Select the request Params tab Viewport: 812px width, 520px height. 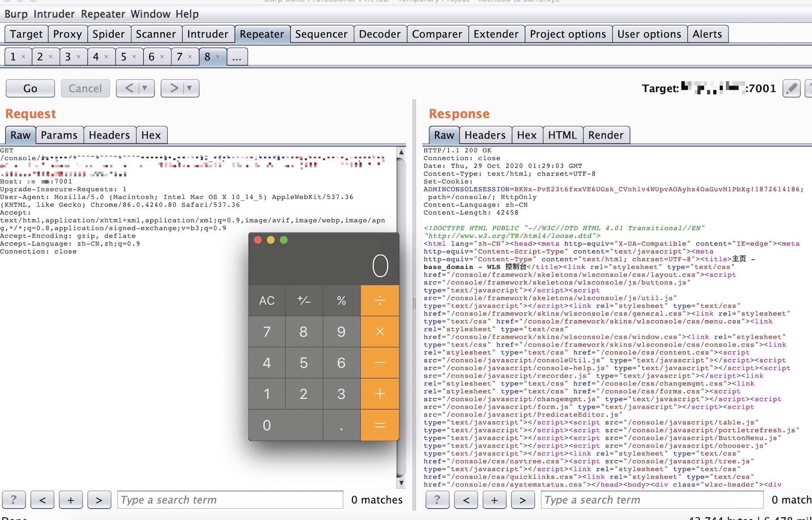(59, 135)
